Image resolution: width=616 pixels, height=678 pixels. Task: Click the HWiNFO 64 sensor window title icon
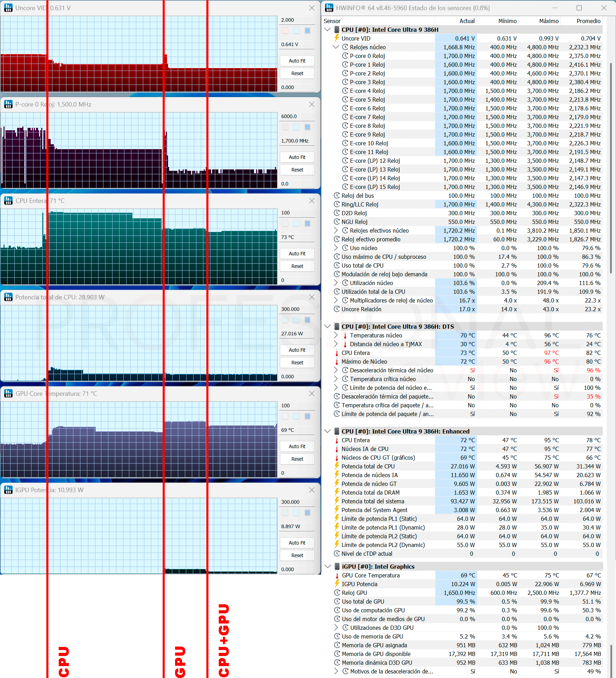[329, 8]
